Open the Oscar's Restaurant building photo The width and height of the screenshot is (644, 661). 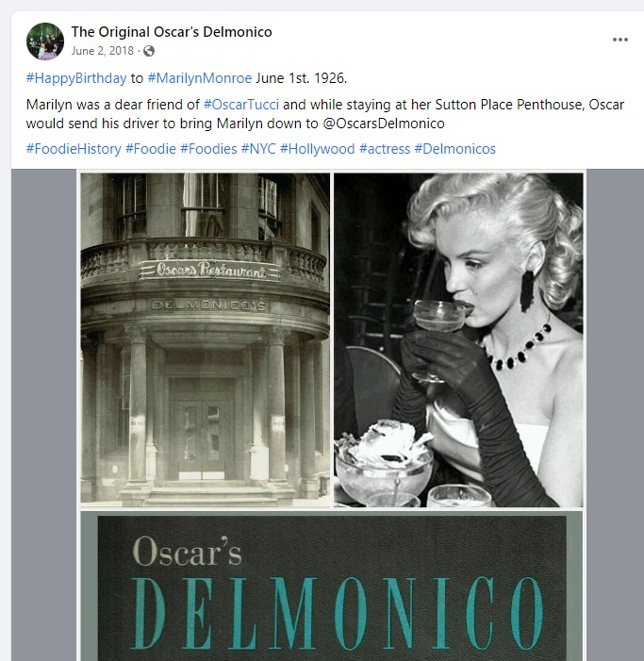(x=206, y=339)
